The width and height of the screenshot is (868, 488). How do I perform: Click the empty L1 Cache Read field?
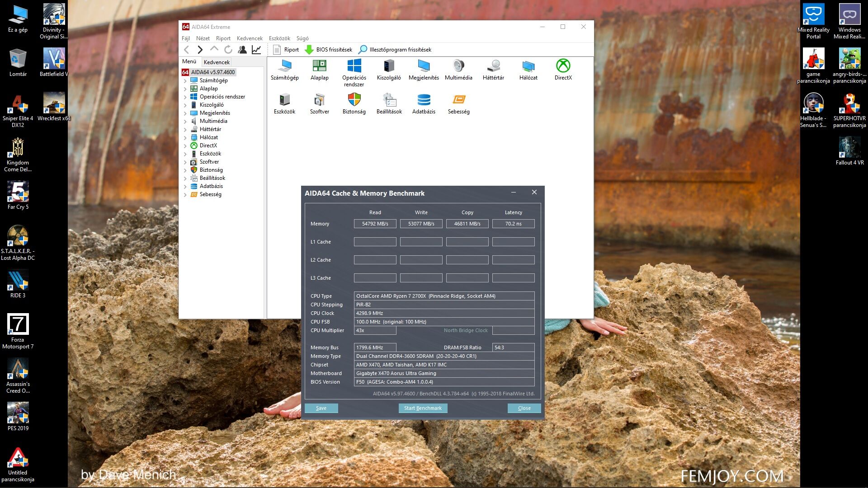coord(375,242)
